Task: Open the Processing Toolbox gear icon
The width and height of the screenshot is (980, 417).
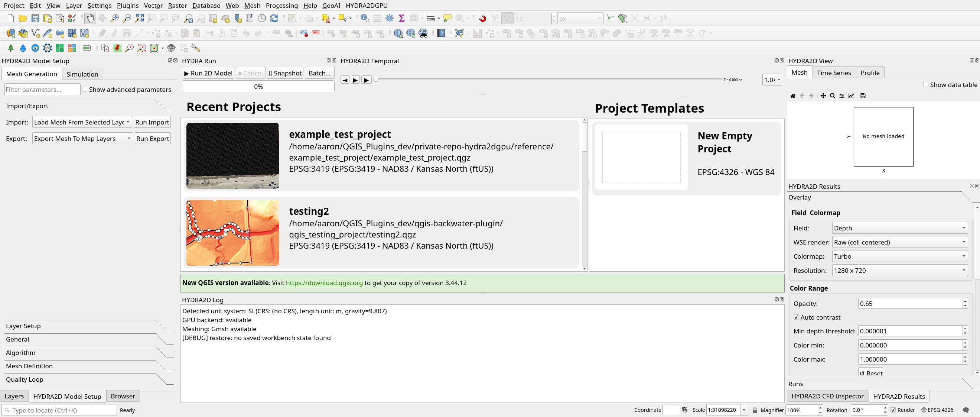Action: tap(390, 18)
